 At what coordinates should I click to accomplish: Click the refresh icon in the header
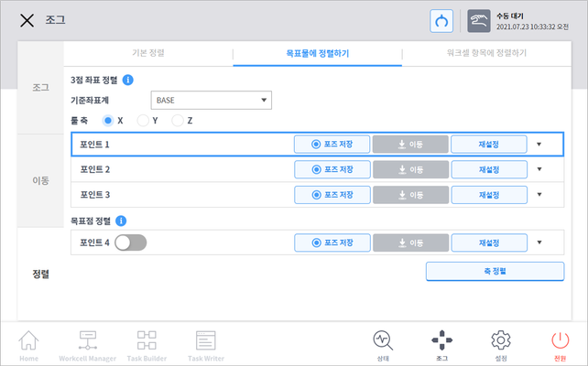tap(442, 21)
